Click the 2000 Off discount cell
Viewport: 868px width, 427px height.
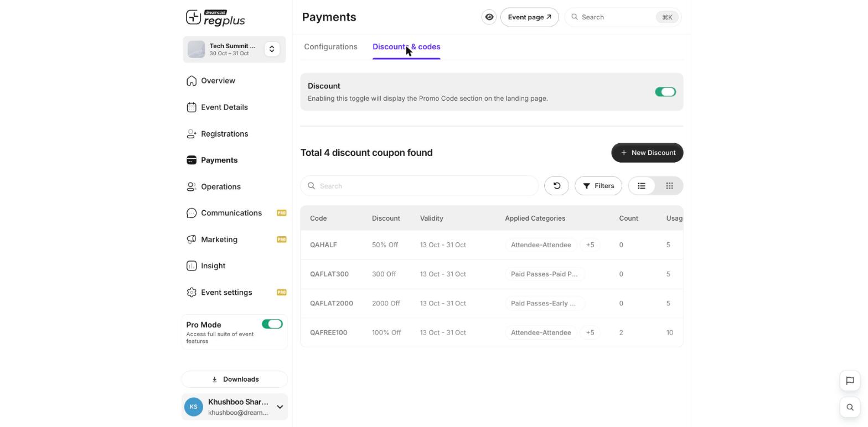(386, 304)
